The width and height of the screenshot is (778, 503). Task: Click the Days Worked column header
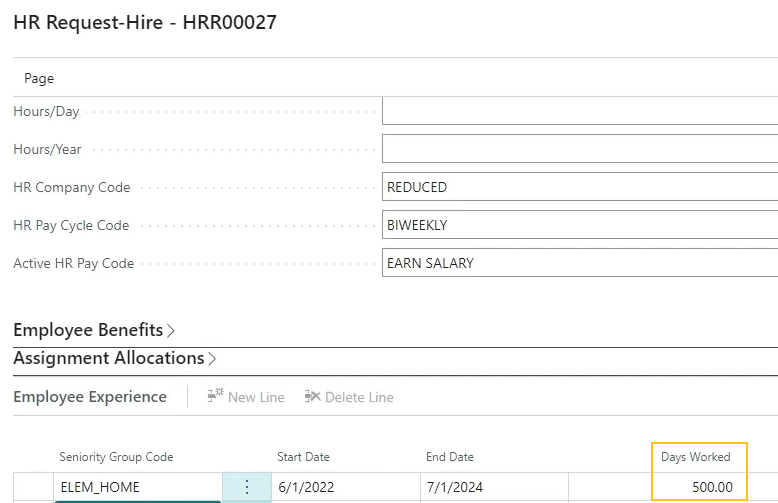(x=696, y=457)
